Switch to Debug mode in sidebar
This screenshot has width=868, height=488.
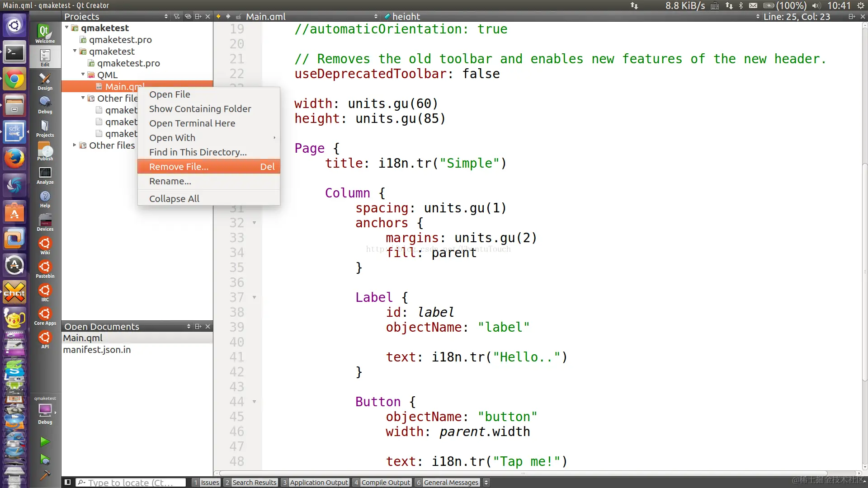click(45, 105)
